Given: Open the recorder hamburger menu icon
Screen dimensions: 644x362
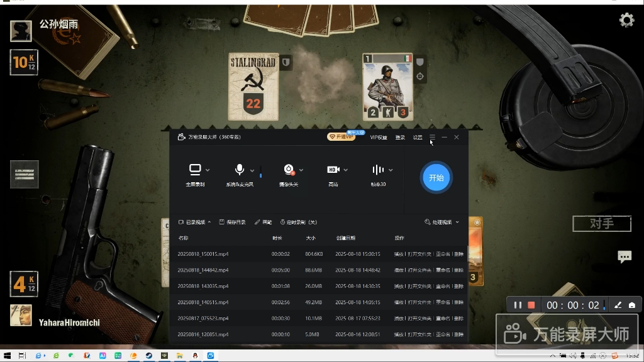Looking at the screenshot, I should pos(432,137).
